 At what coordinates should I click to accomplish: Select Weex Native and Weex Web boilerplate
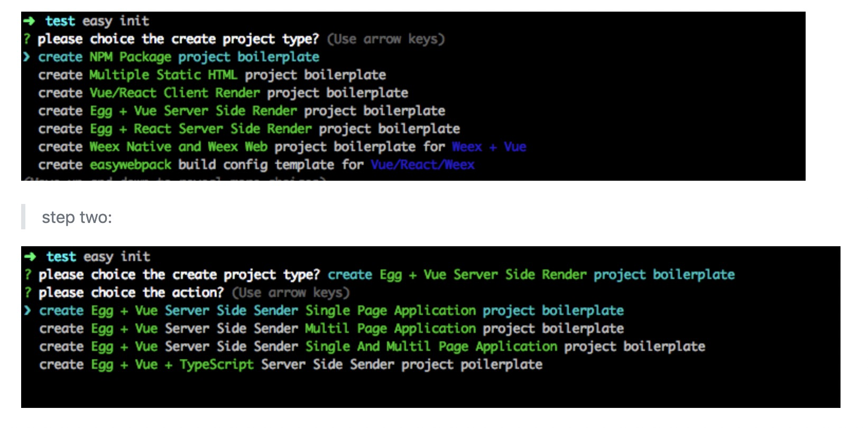pos(282,147)
